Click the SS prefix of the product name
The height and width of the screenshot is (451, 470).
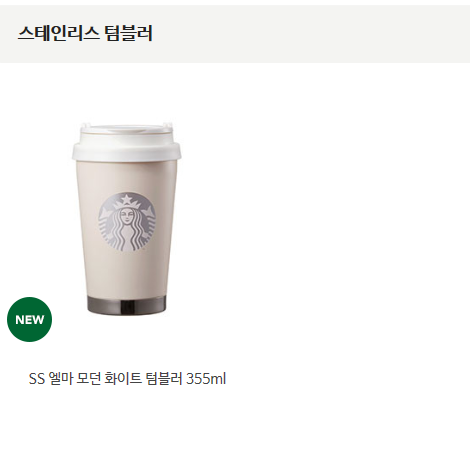click(37, 379)
